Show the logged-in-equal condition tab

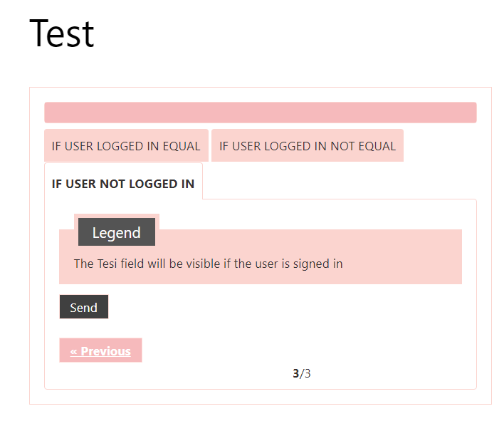(126, 146)
